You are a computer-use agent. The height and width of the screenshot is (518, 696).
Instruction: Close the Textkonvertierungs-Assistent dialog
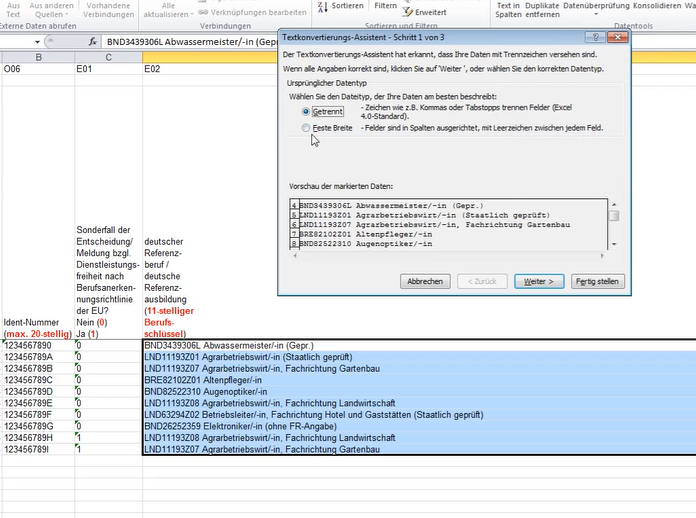619,36
